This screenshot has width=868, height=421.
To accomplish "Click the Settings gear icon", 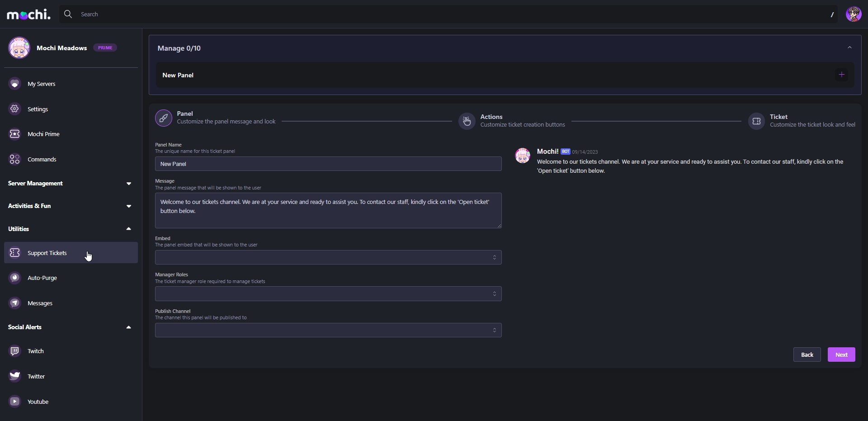I will click(15, 109).
